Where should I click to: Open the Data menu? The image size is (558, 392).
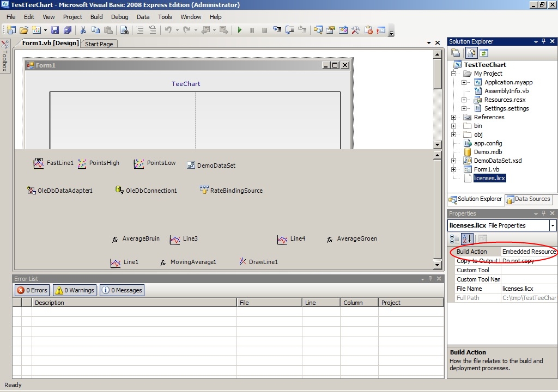click(143, 17)
